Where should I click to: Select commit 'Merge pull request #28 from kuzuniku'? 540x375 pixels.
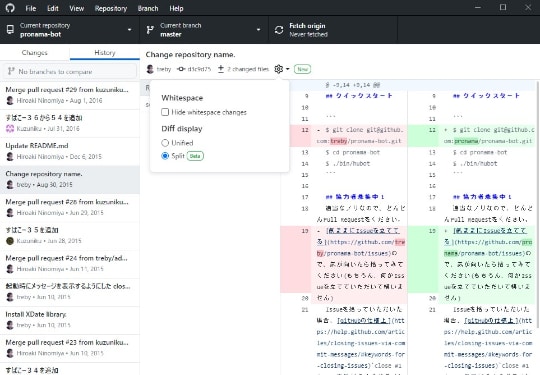70,207
